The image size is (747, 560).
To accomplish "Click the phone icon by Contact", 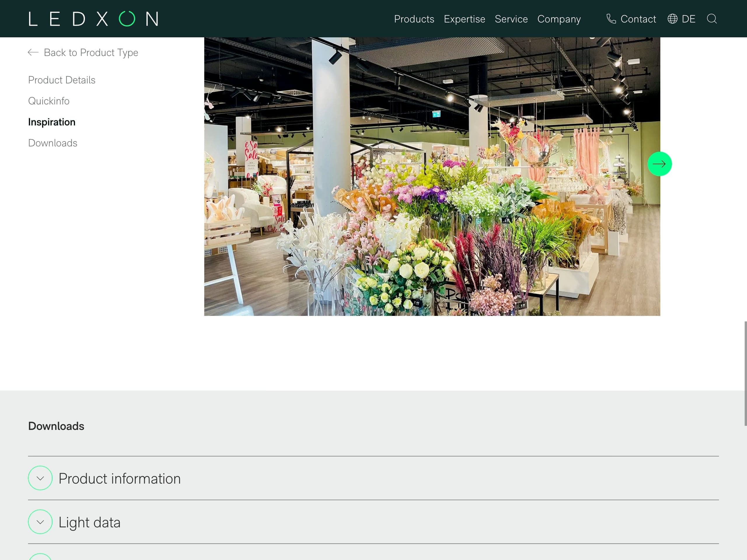I will click(611, 19).
